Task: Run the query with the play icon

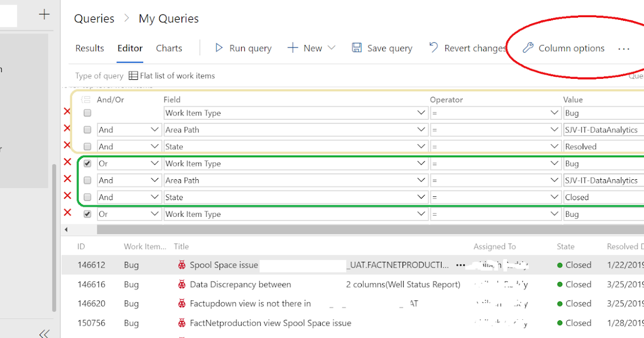Action: point(219,48)
